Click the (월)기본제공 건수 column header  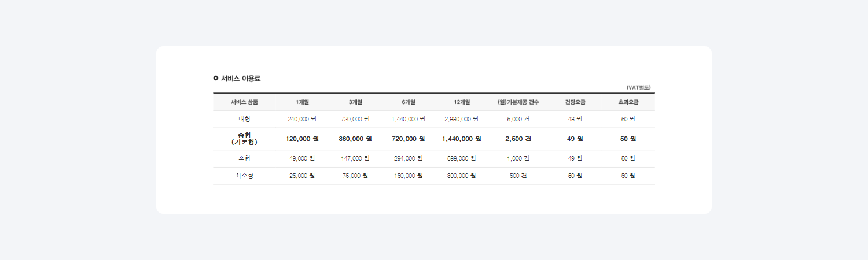tap(518, 102)
